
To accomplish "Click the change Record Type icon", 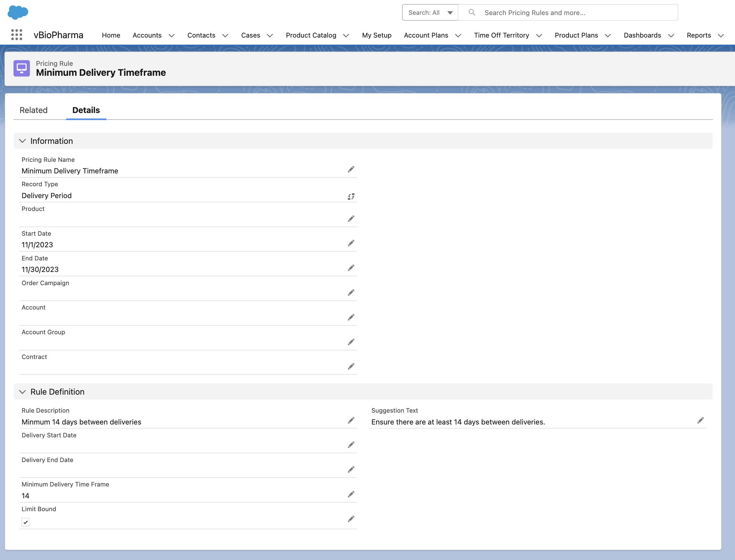I will (x=351, y=197).
